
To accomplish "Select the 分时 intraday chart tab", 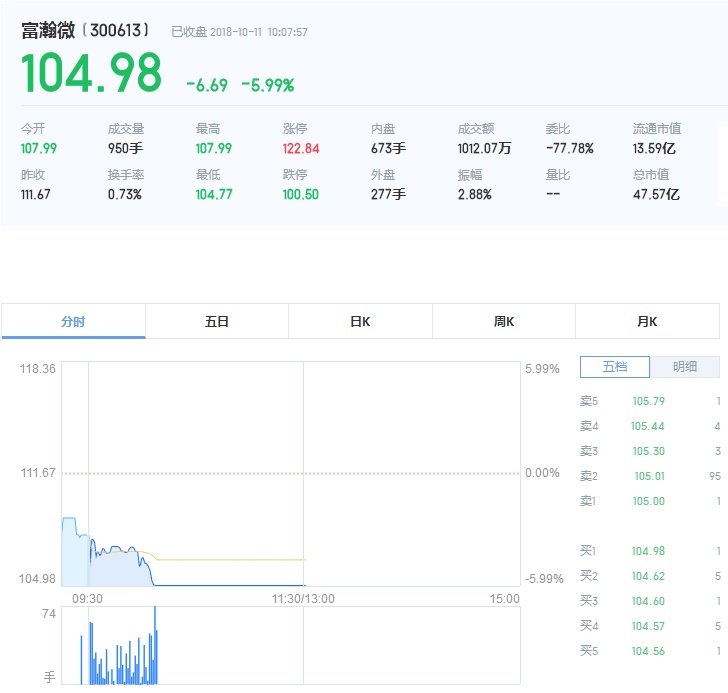I will coord(73,321).
